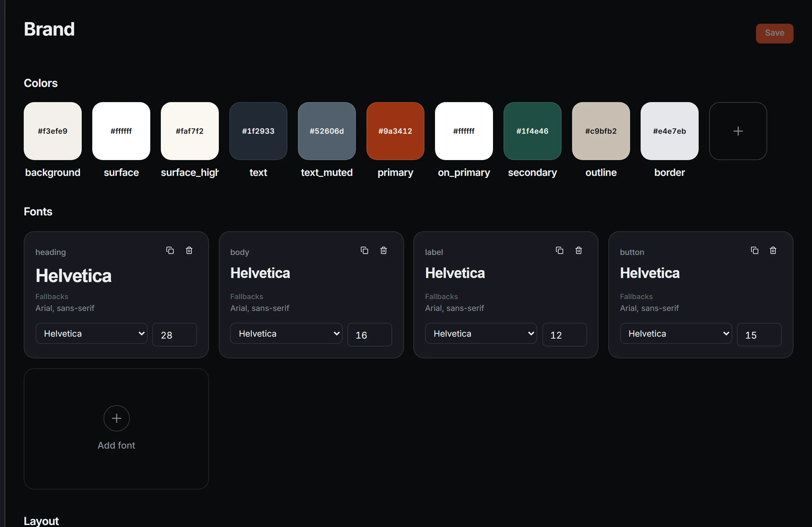The image size is (812, 527).
Task: Save the brand settings
Action: tap(774, 33)
